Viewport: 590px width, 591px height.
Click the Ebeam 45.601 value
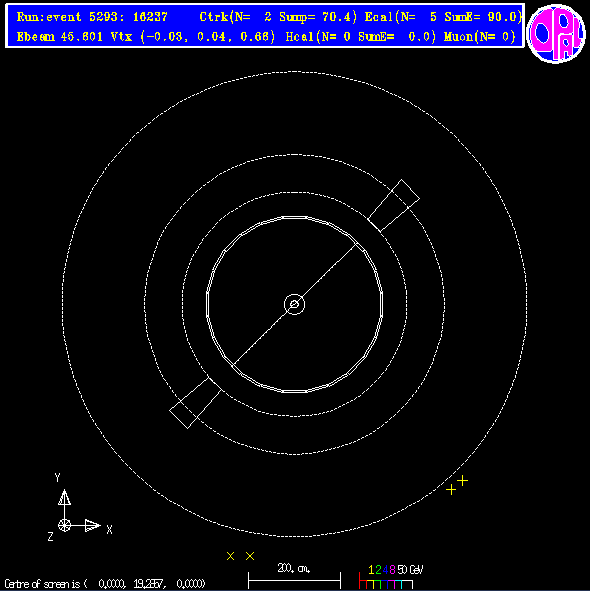pyautogui.click(x=60, y=37)
